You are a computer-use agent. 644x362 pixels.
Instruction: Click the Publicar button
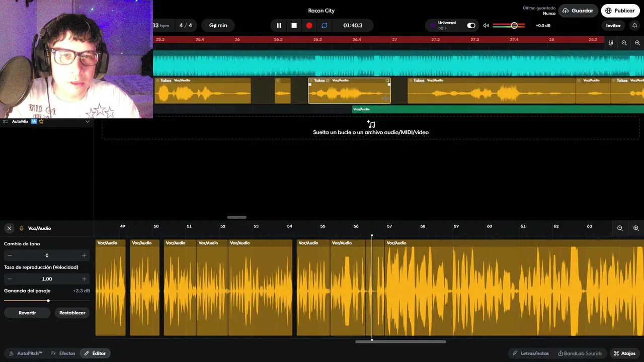(620, 11)
